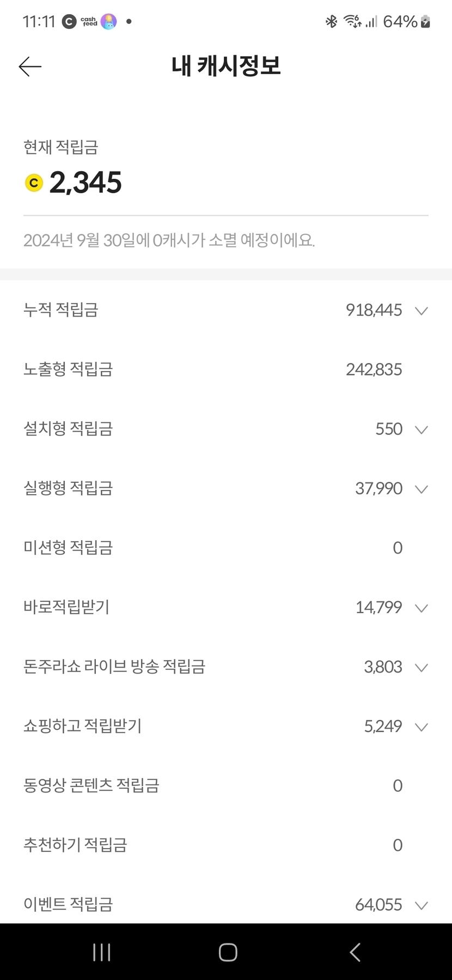Viewport: 452px width, 980px height.
Task: Tap the Bluetooth status icon
Action: click(331, 22)
